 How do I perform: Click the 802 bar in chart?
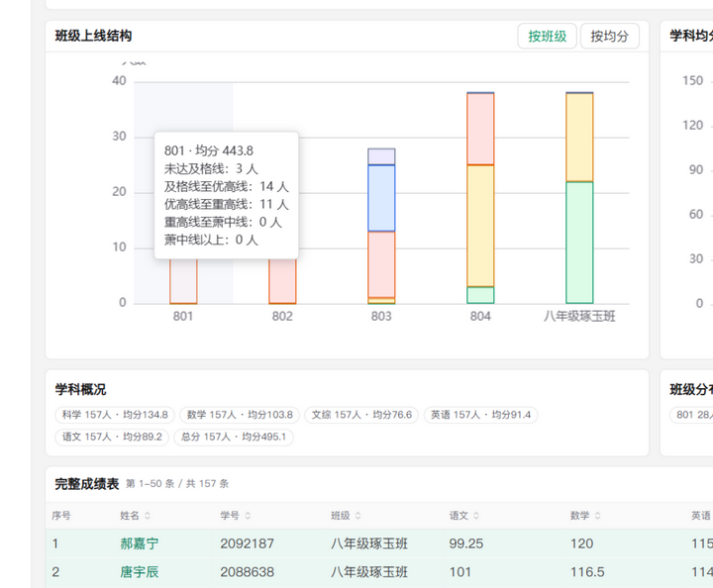[x=282, y=281]
